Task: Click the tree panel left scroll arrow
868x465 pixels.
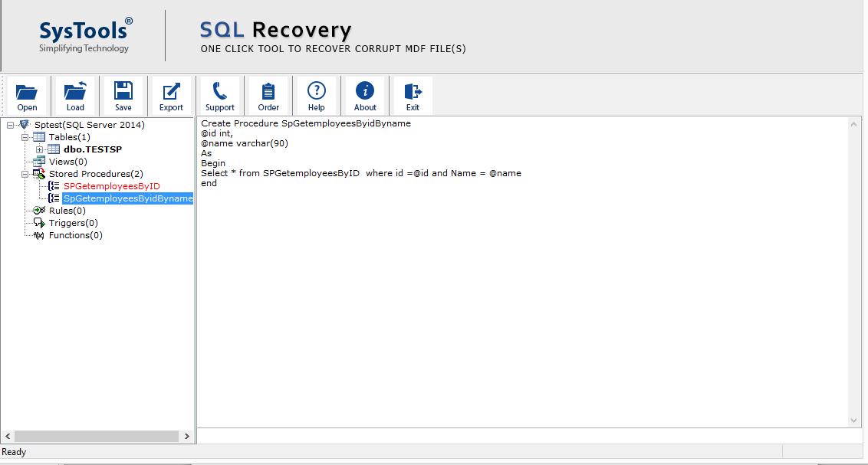Action: click(8, 436)
